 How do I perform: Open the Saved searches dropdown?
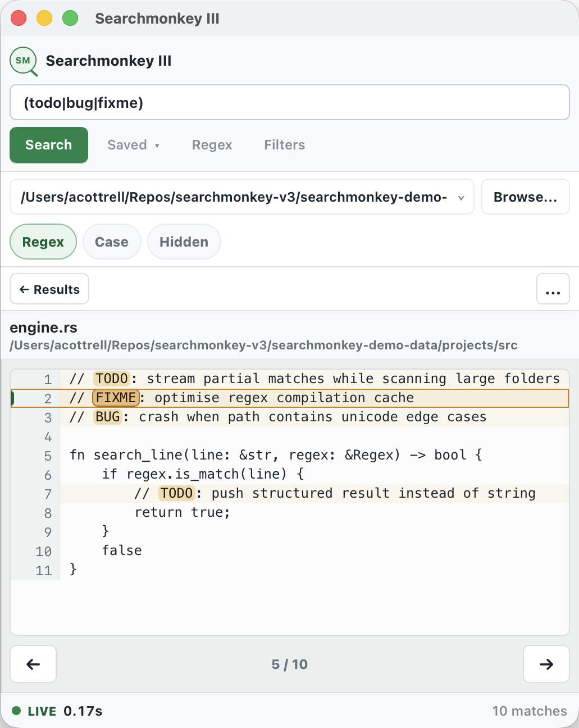point(134,145)
